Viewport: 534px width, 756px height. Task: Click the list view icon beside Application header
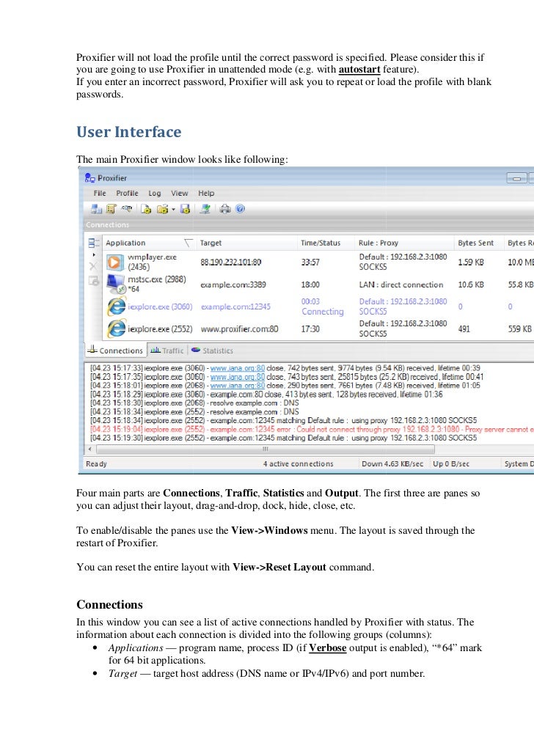pyautogui.click(x=94, y=243)
